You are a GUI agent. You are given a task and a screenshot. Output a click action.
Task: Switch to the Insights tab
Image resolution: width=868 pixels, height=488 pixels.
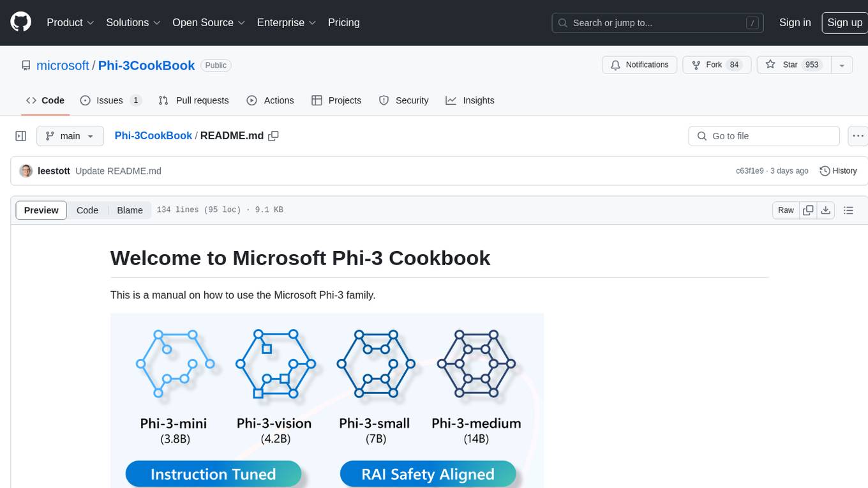[470, 100]
